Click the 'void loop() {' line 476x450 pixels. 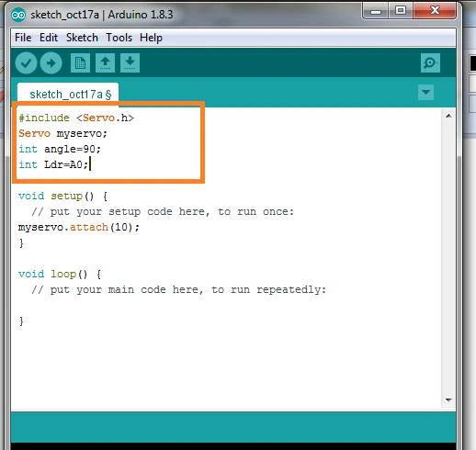60,274
